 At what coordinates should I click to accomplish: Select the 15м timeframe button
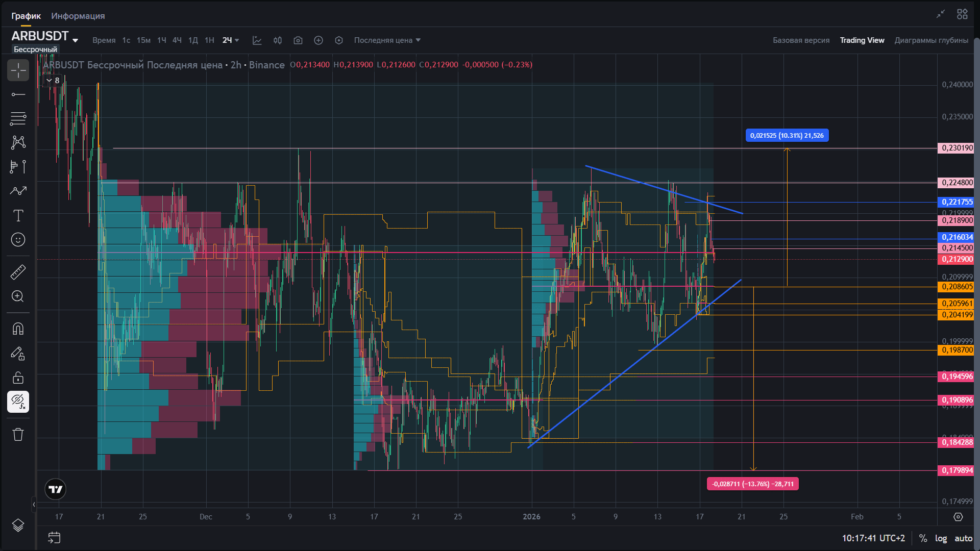(x=143, y=40)
